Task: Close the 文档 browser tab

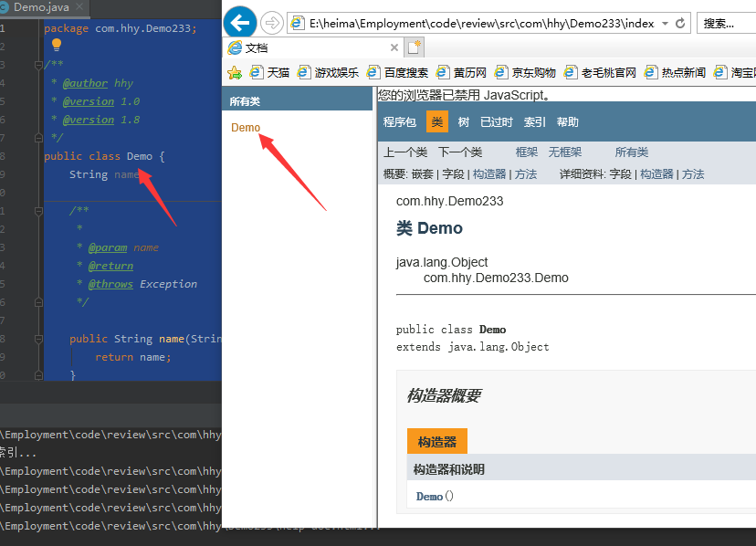Action: pyautogui.click(x=394, y=47)
